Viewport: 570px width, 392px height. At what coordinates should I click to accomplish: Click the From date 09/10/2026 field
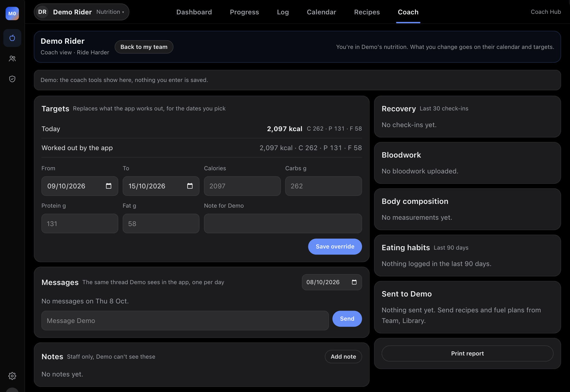coord(80,186)
